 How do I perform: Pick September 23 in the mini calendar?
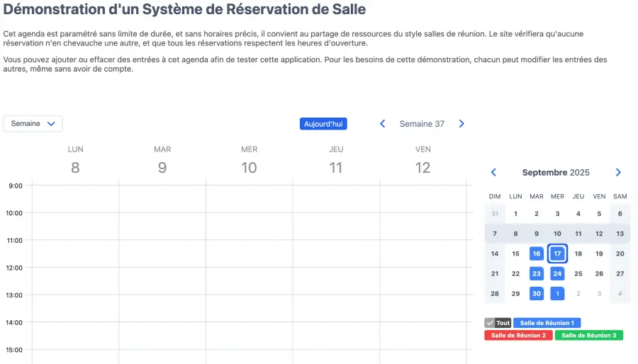(537, 273)
